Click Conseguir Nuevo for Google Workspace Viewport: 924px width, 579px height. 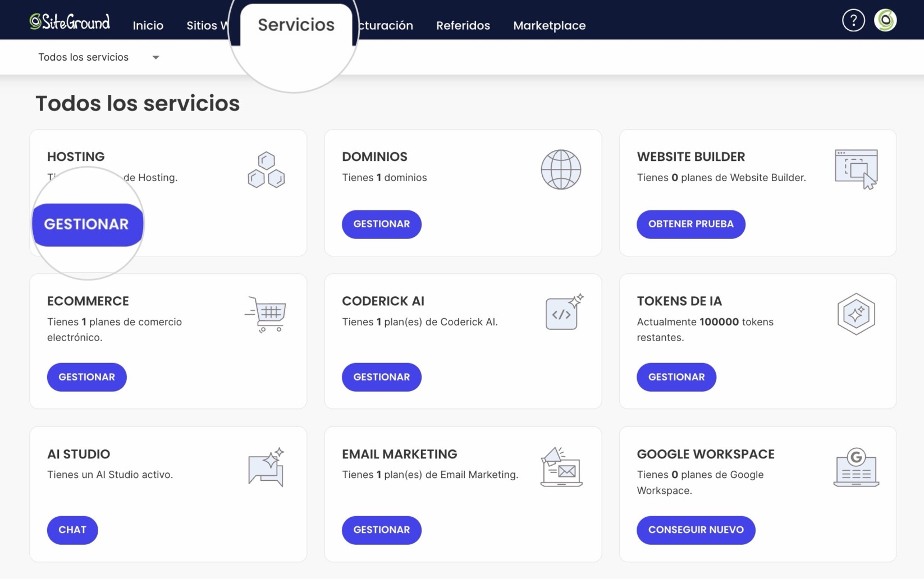click(696, 530)
